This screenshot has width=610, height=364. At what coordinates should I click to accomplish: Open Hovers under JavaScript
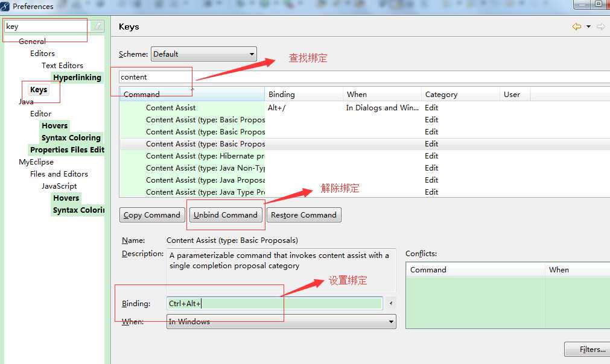tap(66, 198)
